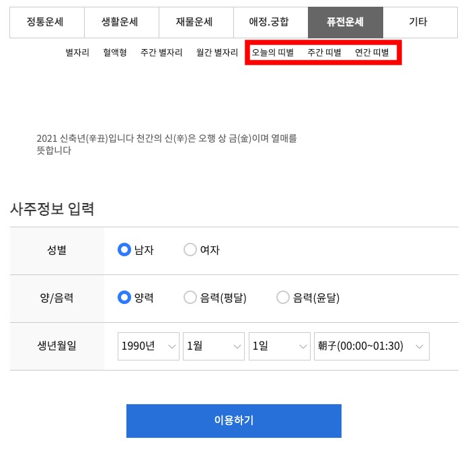476x458 pixels.
Task: Expand the birth month 1월 dropdown
Action: (214, 346)
